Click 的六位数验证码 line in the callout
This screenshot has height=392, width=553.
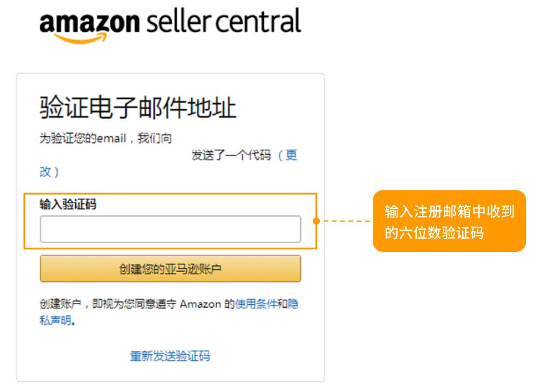(x=434, y=233)
